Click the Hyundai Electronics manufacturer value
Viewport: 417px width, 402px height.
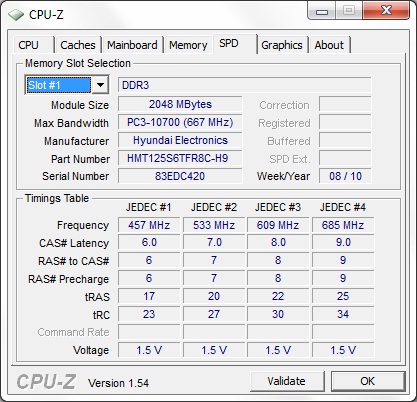(x=180, y=140)
